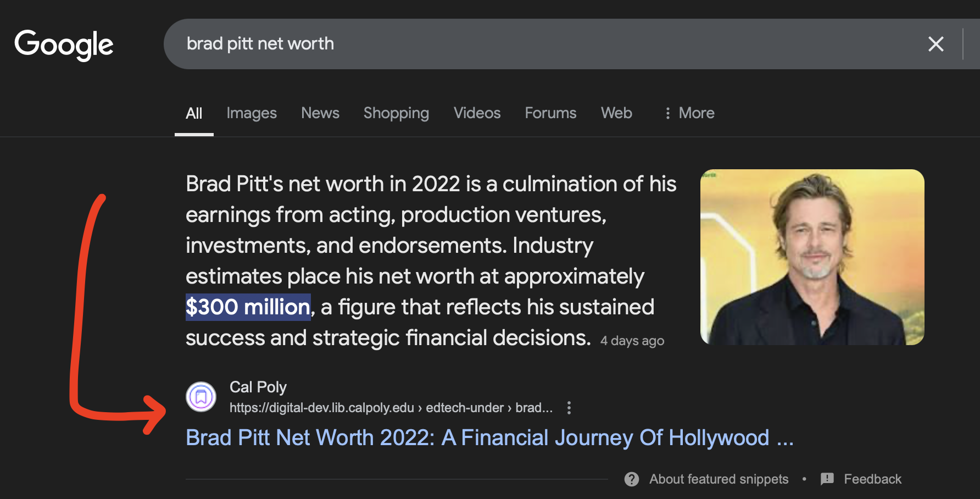
Task: Click the Feedback flag icon
Action: pos(827,479)
